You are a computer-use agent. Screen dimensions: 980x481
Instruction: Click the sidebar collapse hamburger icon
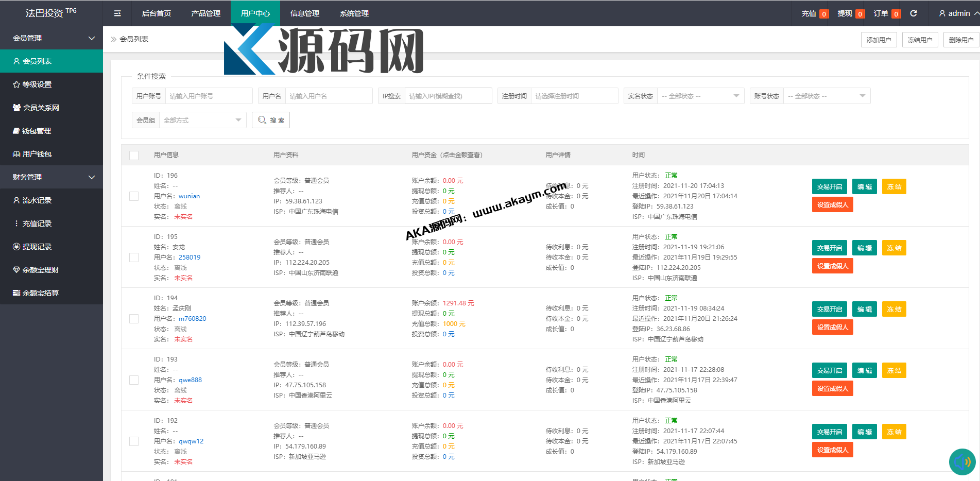coord(117,13)
